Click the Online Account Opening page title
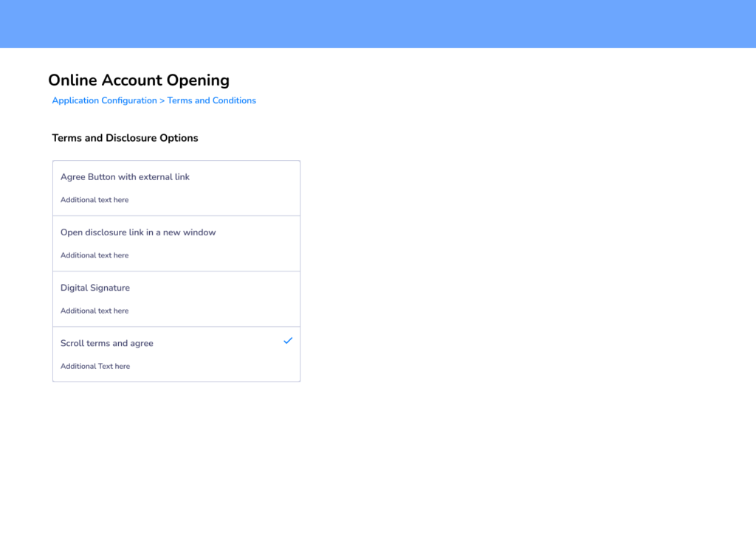 tap(139, 80)
